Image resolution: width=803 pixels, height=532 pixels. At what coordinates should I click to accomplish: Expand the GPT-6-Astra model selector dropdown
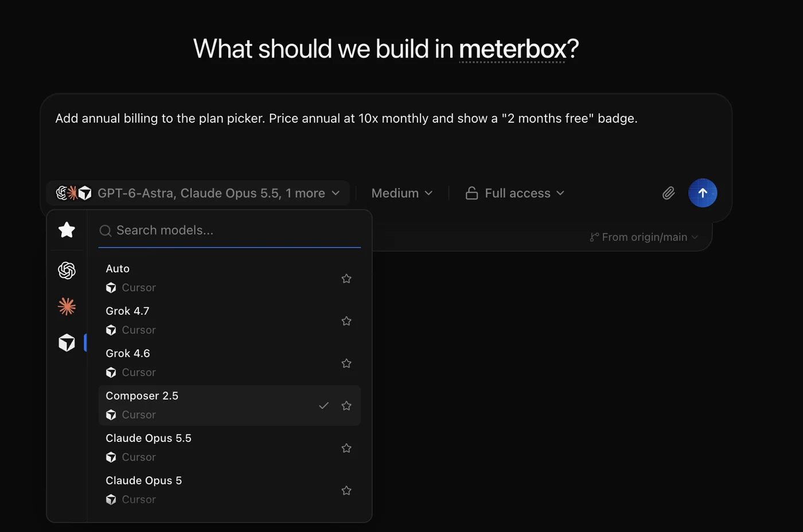coord(198,193)
